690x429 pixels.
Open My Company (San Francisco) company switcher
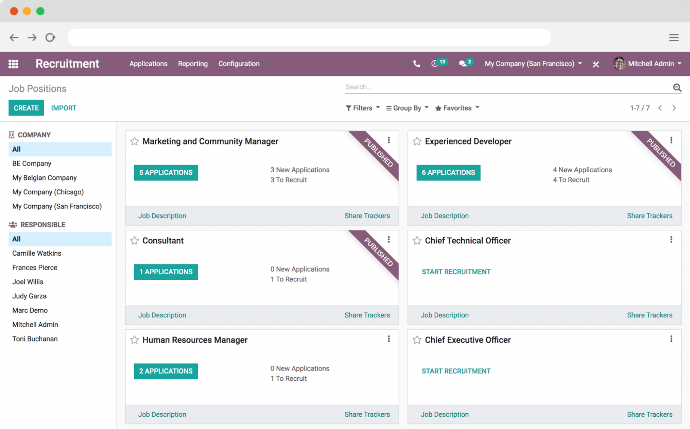[533, 64]
